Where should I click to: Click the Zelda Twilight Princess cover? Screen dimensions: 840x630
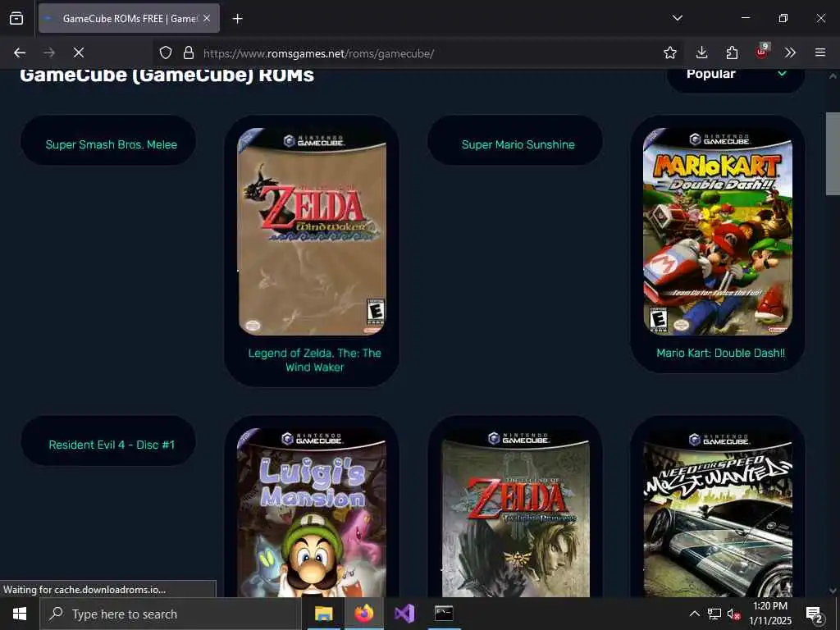515,513
